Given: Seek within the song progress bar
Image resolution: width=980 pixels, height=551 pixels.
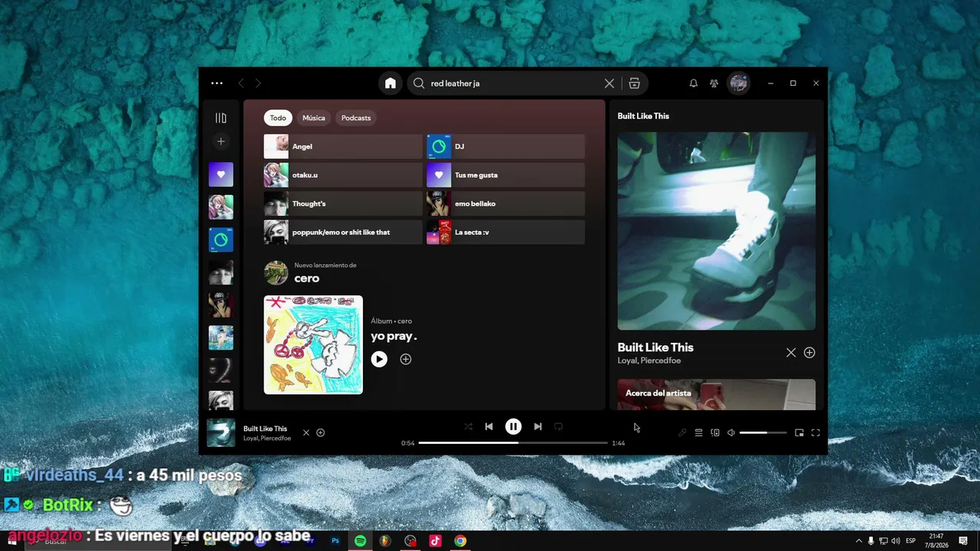Looking at the screenshot, I should (x=513, y=443).
